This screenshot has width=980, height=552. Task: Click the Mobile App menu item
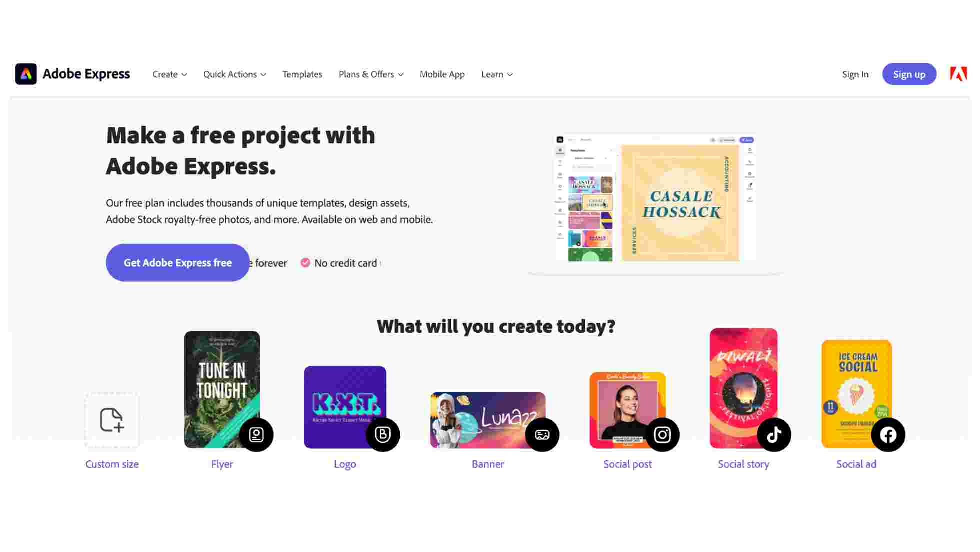(442, 74)
